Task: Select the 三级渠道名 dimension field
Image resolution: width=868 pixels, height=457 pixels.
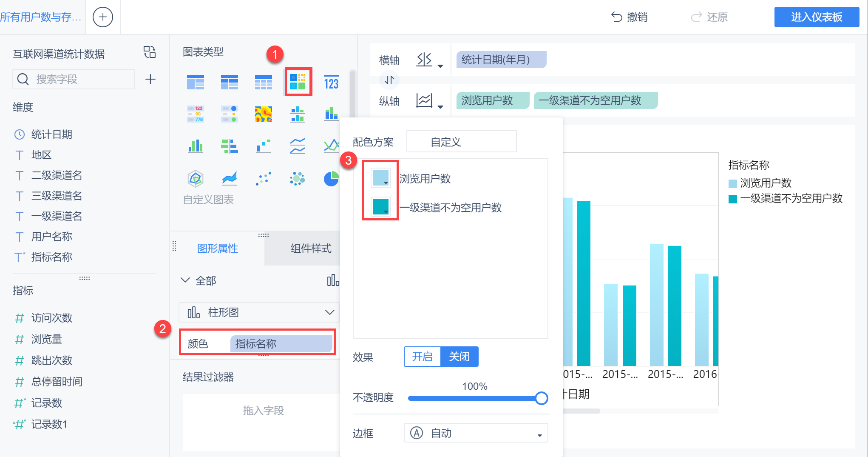Action: point(57,196)
